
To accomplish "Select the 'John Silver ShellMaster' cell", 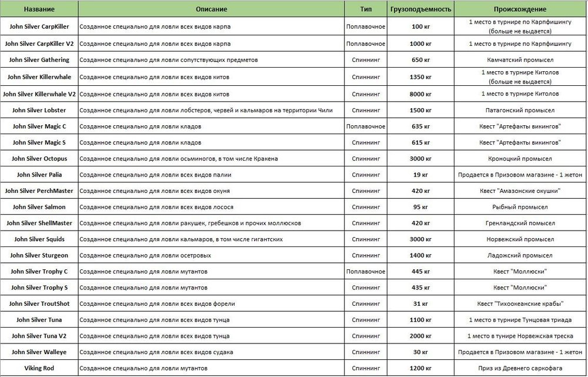I will pyautogui.click(x=39, y=223).
